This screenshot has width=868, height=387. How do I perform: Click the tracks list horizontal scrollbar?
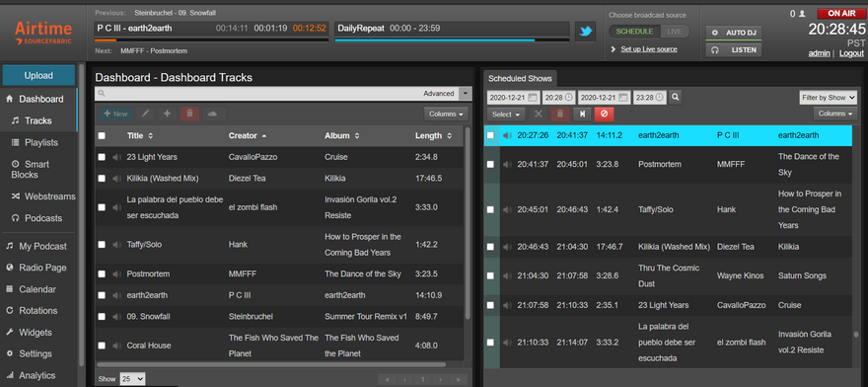[271, 365]
